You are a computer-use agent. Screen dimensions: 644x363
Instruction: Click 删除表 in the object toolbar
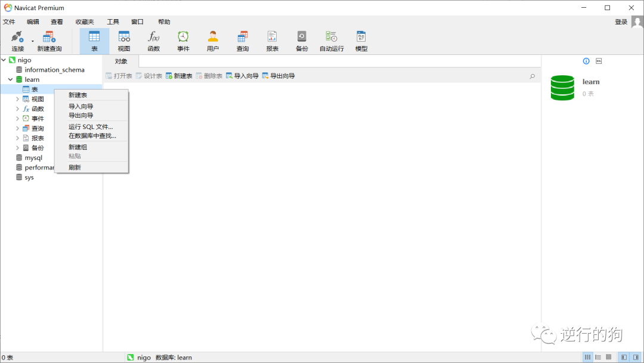[209, 76]
